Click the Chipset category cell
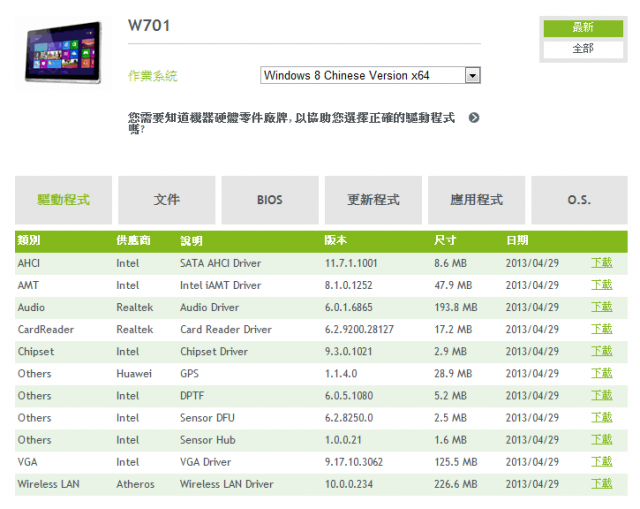Image resolution: width=640 pixels, height=509 pixels. coord(36,351)
